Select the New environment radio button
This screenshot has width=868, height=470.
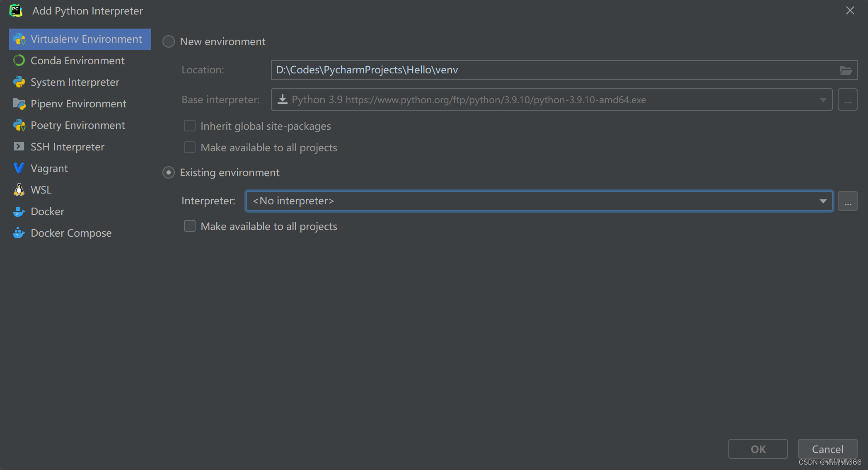(x=168, y=41)
